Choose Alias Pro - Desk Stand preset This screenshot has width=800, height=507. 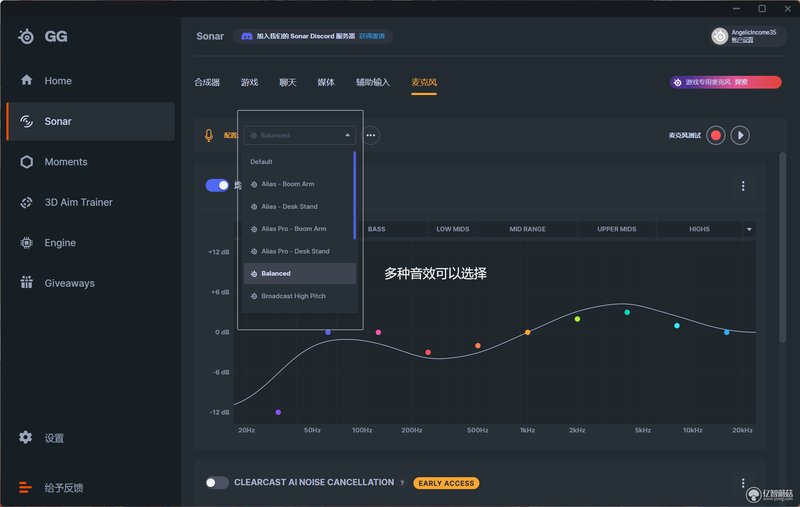tap(299, 251)
